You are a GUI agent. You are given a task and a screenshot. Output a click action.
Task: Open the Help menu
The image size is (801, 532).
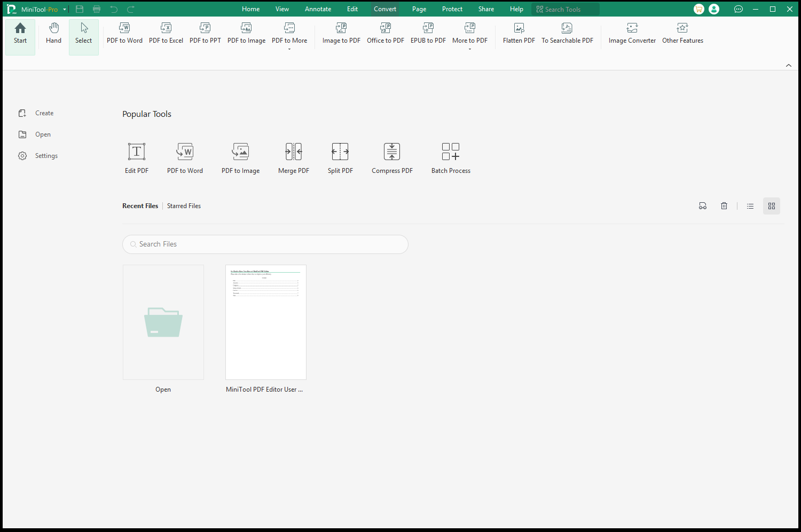pos(516,9)
